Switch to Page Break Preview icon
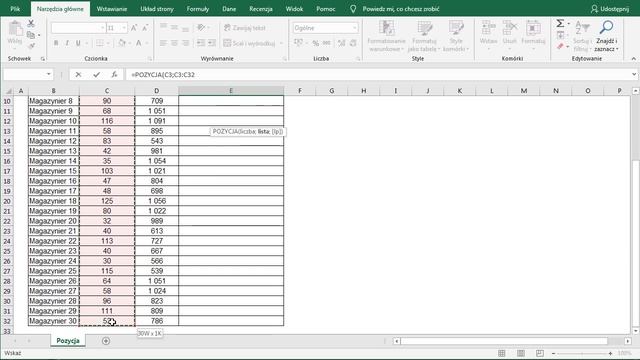The height and width of the screenshot is (360, 640). (x=540, y=353)
